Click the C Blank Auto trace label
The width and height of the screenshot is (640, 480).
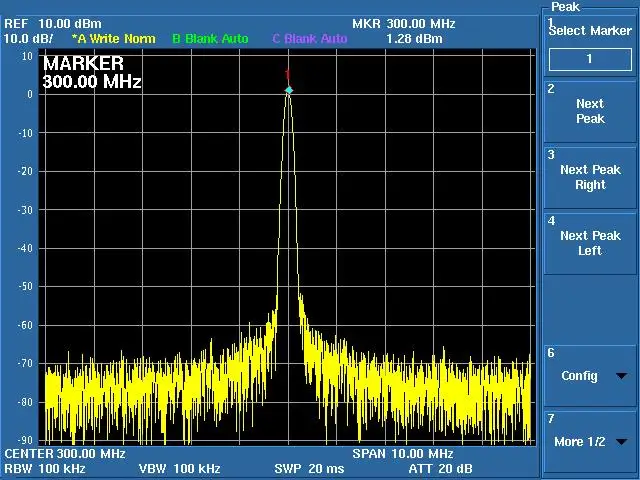(310, 39)
